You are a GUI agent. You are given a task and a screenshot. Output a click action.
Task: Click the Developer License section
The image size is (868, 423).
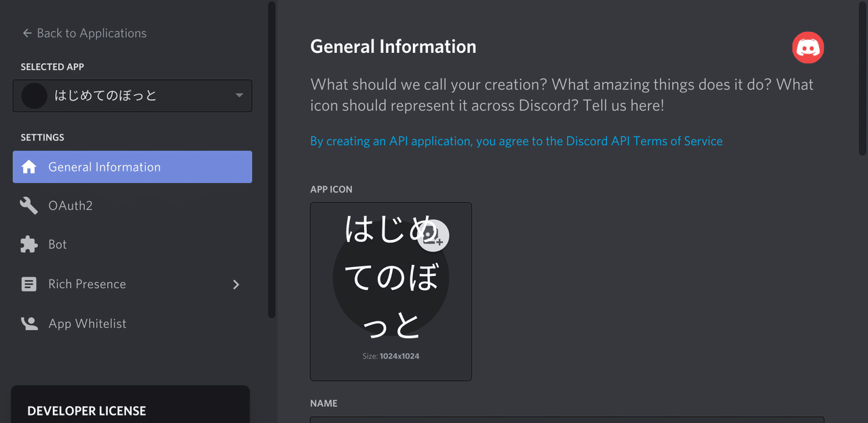coord(86,411)
